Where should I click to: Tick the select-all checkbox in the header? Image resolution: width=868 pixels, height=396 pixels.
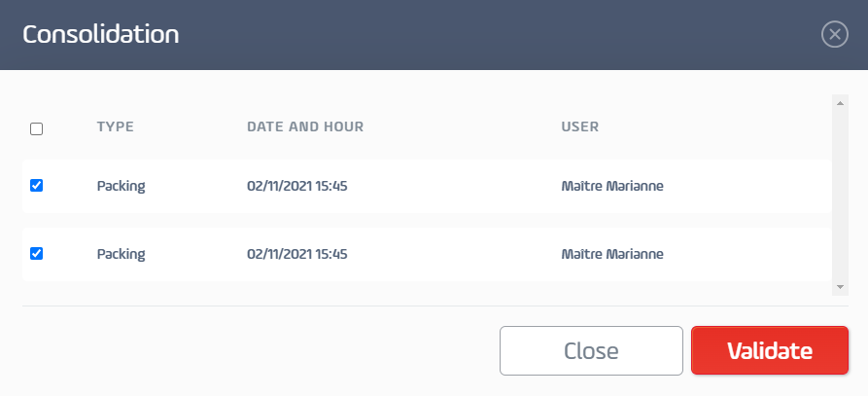click(37, 129)
